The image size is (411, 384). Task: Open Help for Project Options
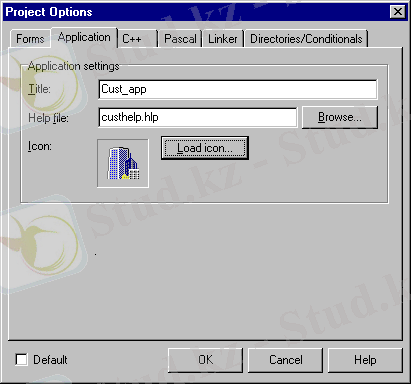[x=365, y=360]
